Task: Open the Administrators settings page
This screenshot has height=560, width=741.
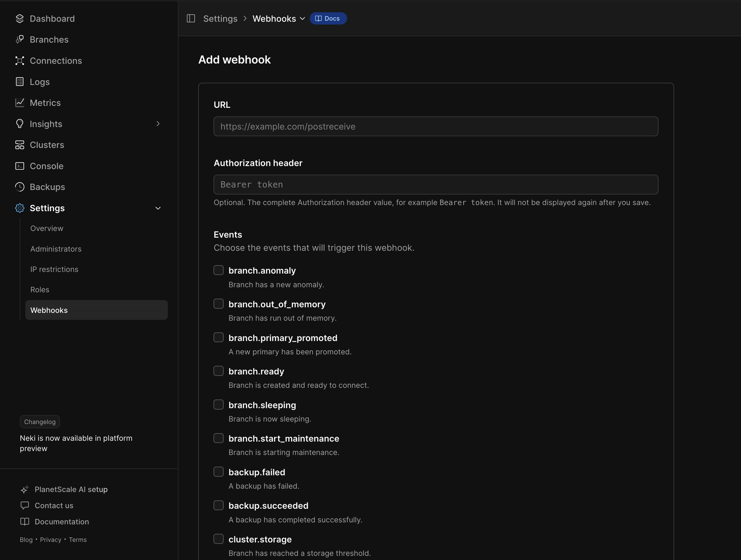Action: tap(55, 249)
